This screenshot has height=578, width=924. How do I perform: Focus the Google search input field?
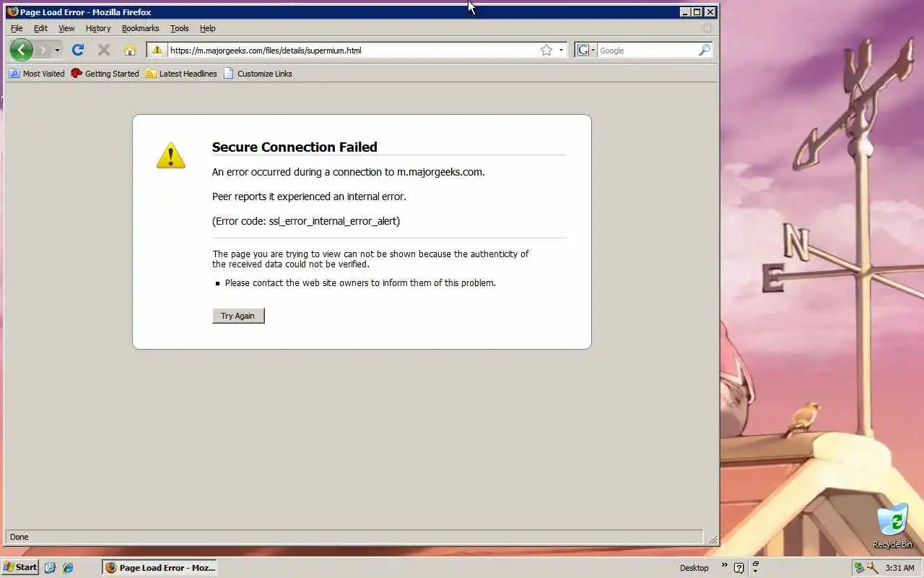pos(648,50)
